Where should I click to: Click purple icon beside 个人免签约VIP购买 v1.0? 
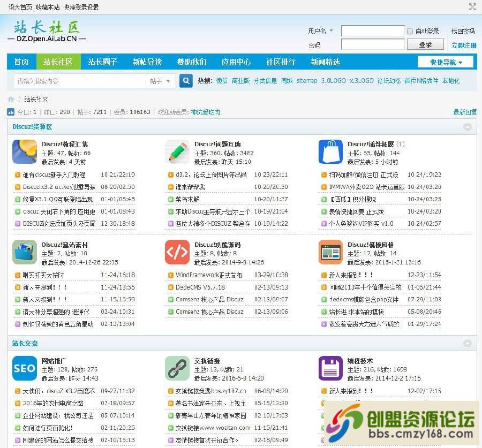tap(323, 224)
